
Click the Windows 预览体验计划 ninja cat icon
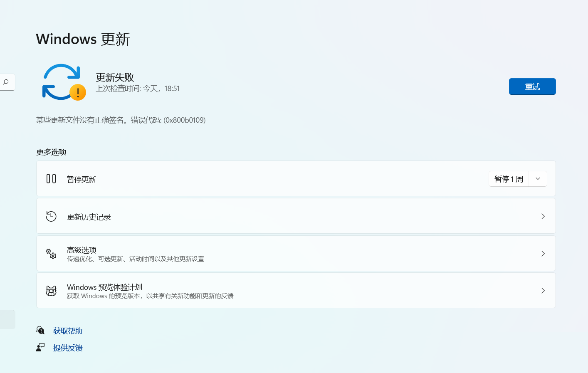[x=51, y=291]
